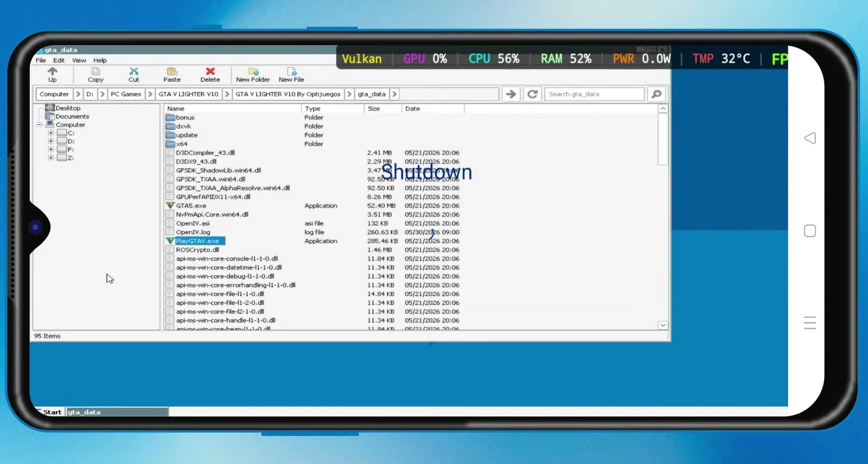Screen dimensions: 868x464
Task: Open the bonus folder icon
Action: (x=170, y=117)
